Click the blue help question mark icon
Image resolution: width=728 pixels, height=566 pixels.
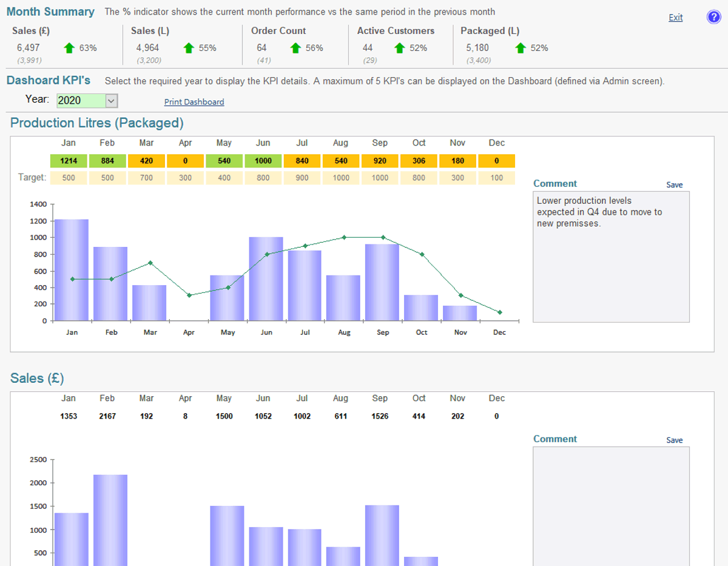[x=713, y=18]
